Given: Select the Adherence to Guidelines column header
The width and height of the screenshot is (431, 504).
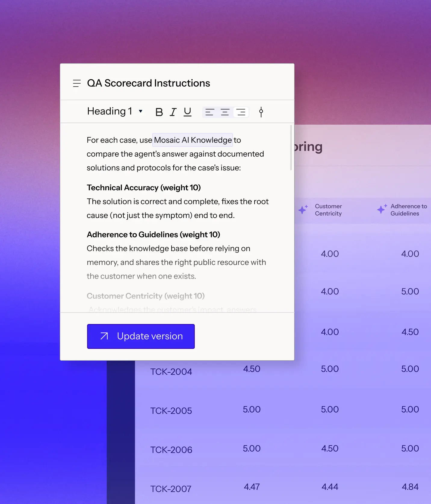Looking at the screenshot, I should (409, 210).
